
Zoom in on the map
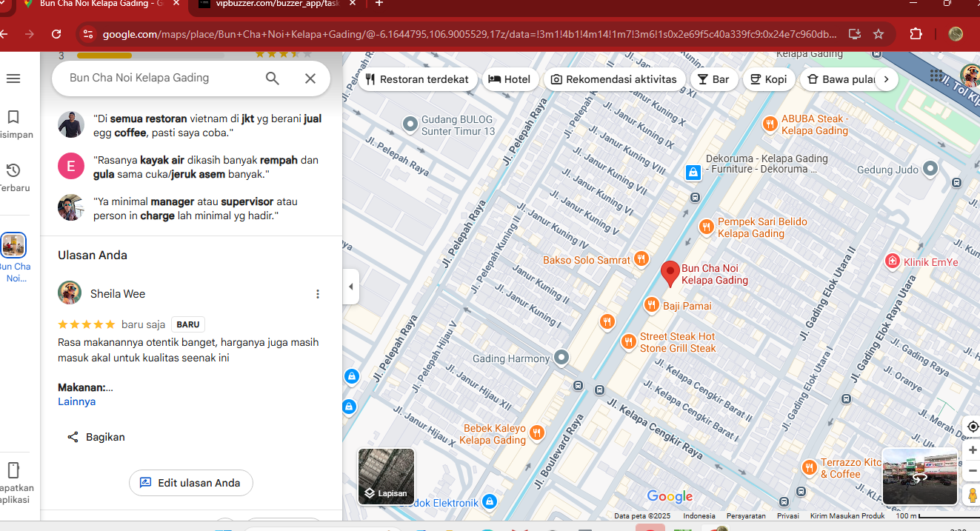(973, 450)
